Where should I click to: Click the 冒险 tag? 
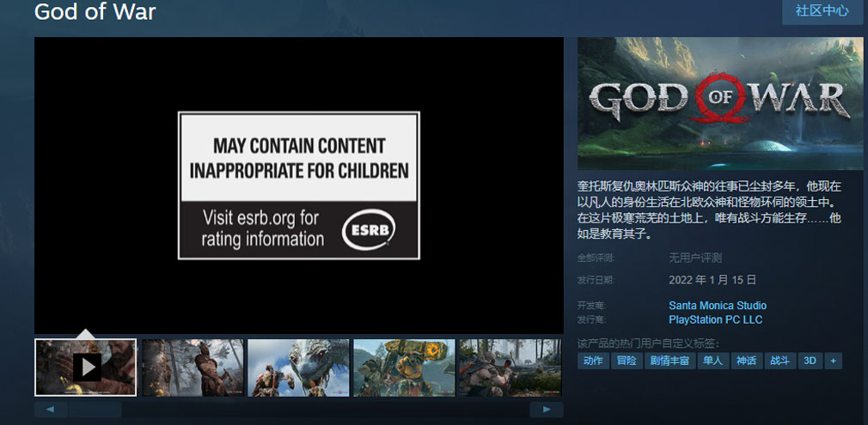[627, 361]
